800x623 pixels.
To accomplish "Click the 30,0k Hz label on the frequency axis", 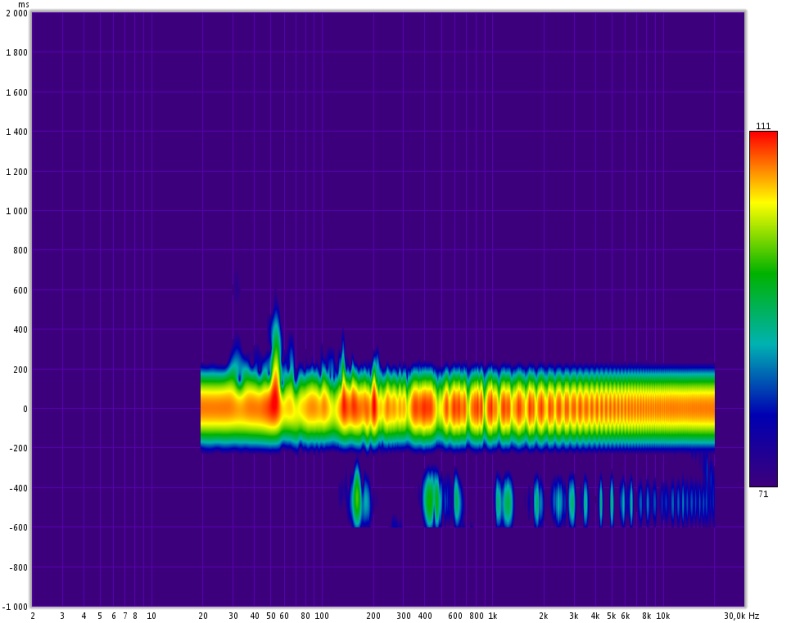I will point(741,616).
